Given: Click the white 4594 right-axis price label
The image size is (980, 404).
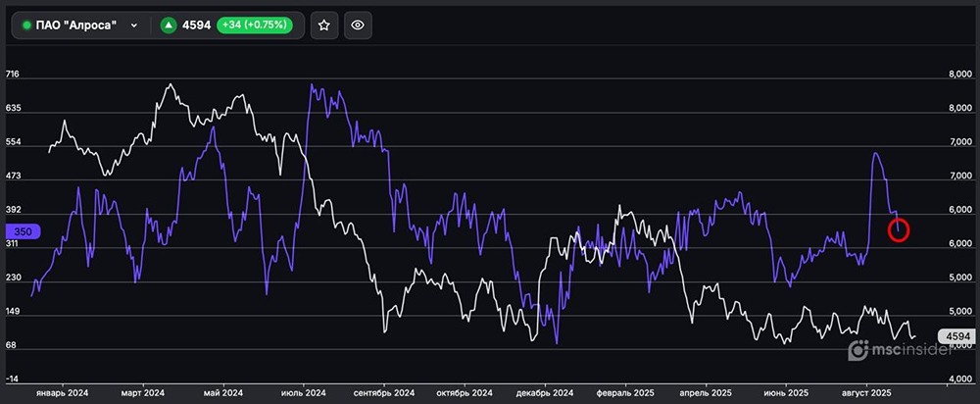Looking at the screenshot, I should click(956, 336).
